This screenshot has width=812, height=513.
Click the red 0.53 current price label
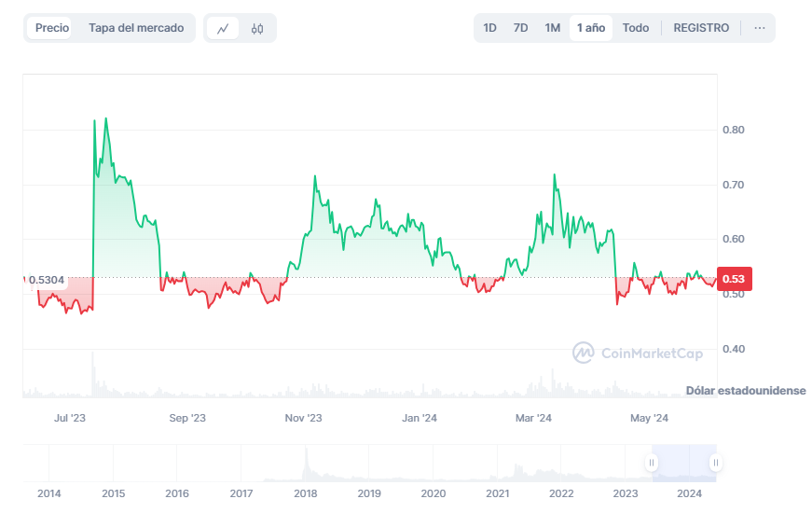(x=735, y=279)
